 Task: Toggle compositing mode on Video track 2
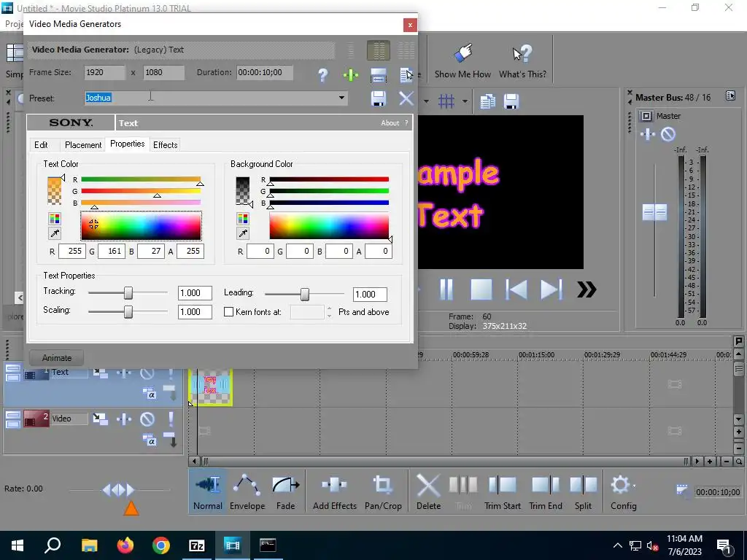coord(149,440)
